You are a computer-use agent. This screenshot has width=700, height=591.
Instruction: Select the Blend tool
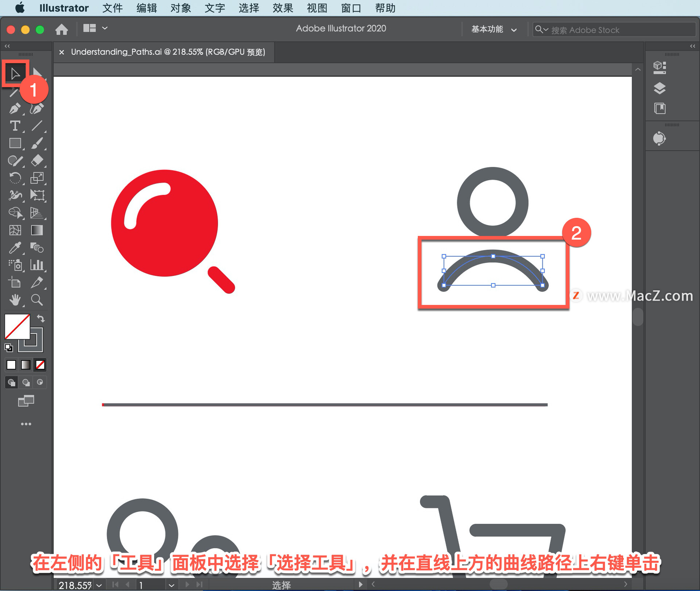click(37, 248)
